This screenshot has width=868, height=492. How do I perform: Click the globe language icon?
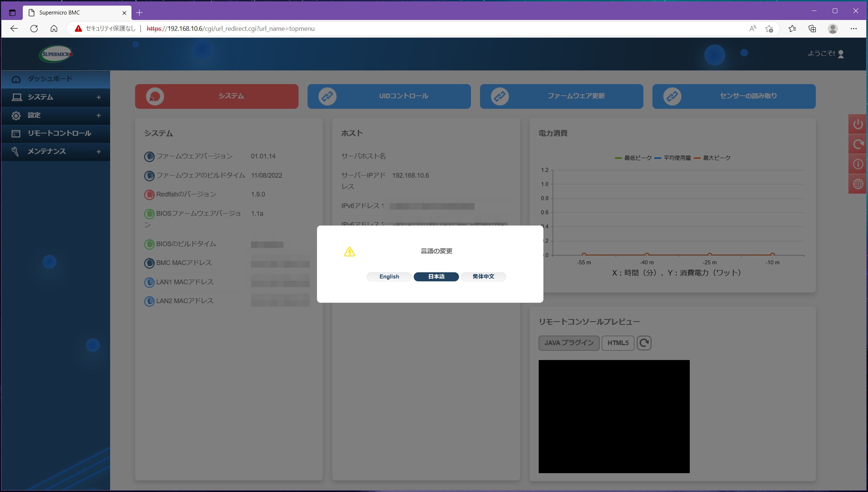pos(857,184)
